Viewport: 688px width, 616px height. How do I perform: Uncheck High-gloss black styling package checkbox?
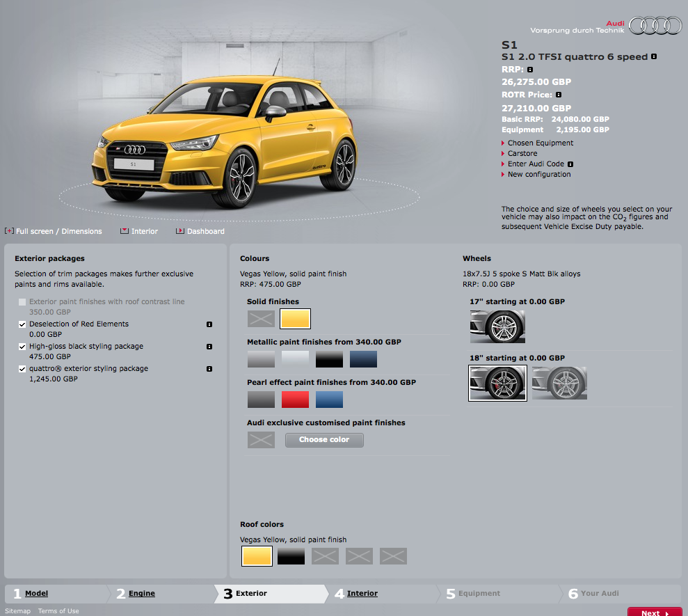22,347
